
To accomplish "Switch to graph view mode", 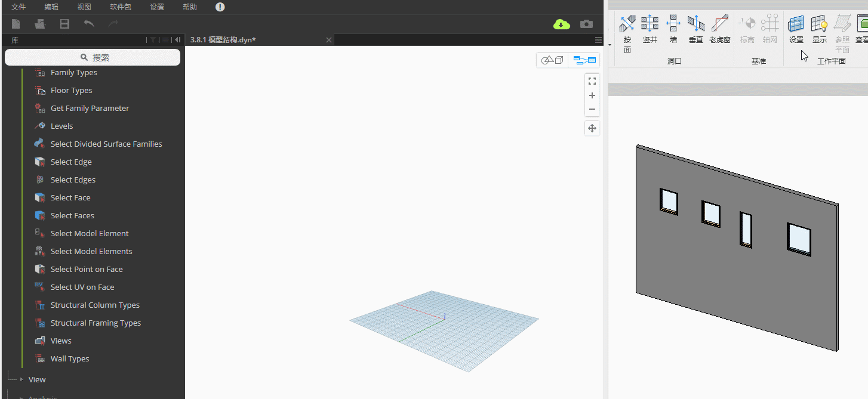I will point(584,60).
